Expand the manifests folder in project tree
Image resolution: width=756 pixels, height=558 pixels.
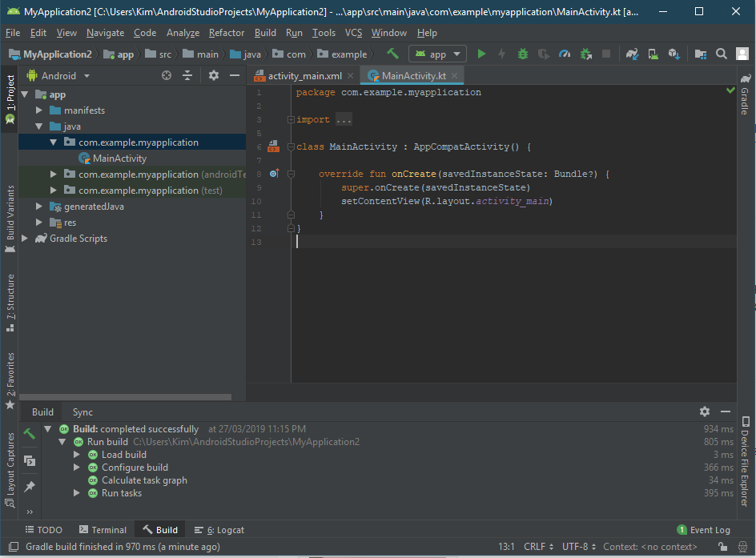click(x=39, y=110)
